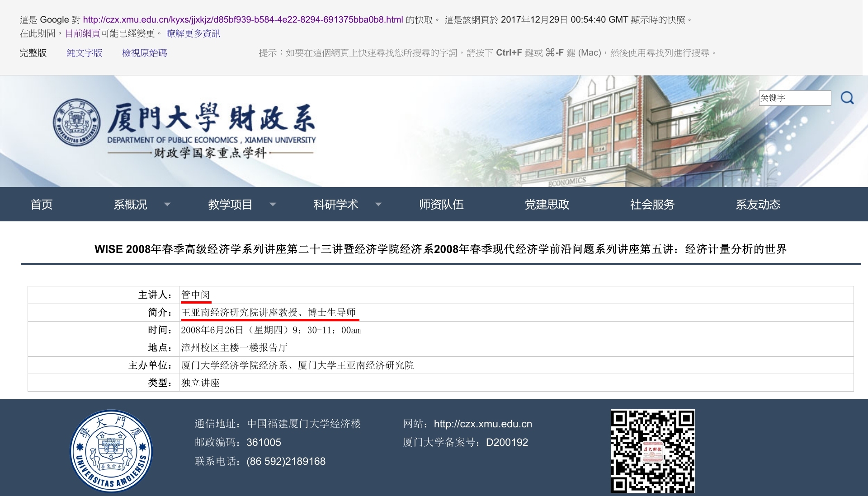Expand the 科研学术 dropdown arrow
This screenshot has height=496, width=868.
[x=378, y=205]
